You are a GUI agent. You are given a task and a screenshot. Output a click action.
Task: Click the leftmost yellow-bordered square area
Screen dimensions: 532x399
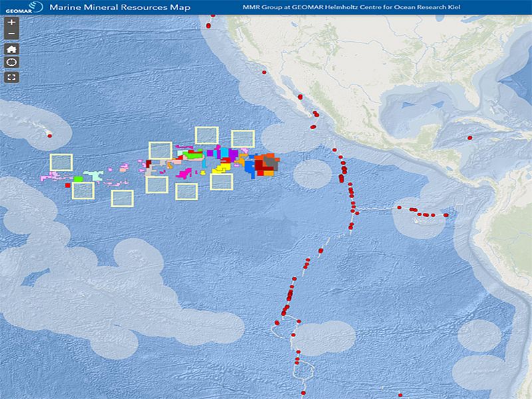[x=61, y=162]
